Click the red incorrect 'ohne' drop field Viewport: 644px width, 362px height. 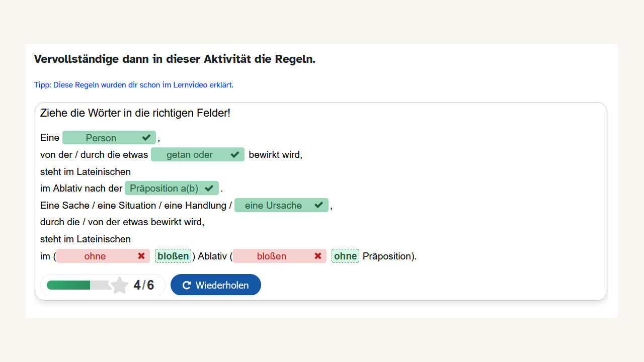[95, 256]
